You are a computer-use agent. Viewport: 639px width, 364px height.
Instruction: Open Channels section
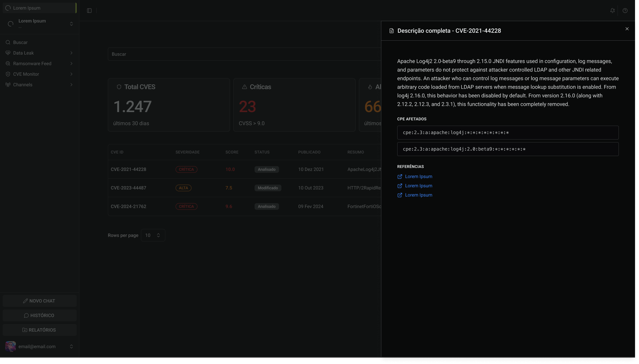click(x=40, y=85)
